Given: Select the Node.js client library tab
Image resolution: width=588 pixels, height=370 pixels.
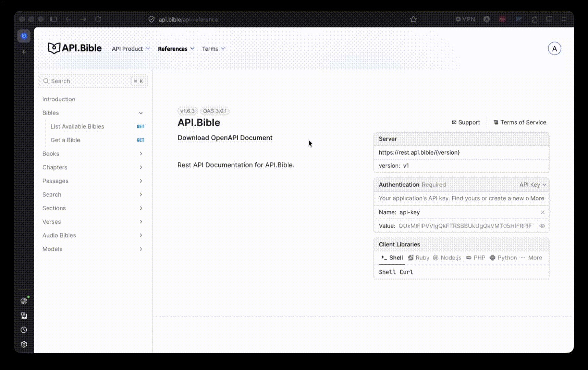Looking at the screenshot, I should [x=447, y=258].
